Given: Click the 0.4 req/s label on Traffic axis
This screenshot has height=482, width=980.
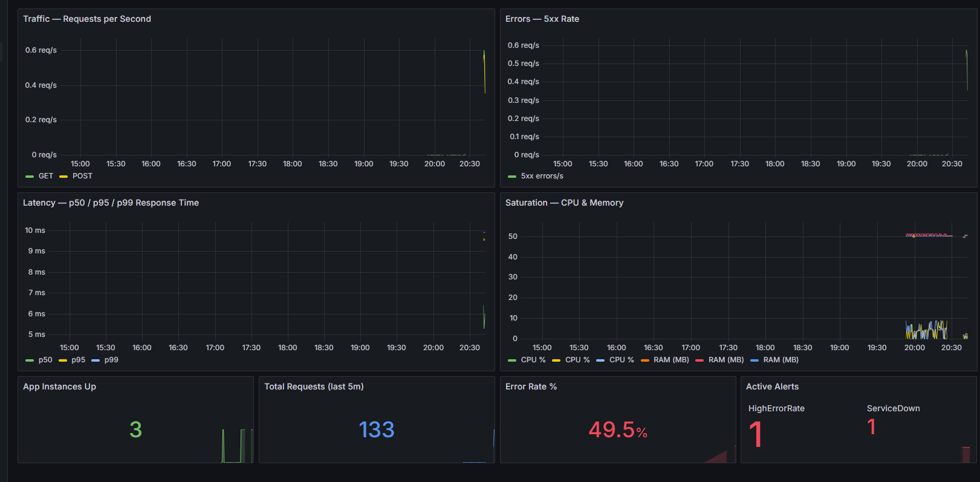Looking at the screenshot, I should click(41, 85).
